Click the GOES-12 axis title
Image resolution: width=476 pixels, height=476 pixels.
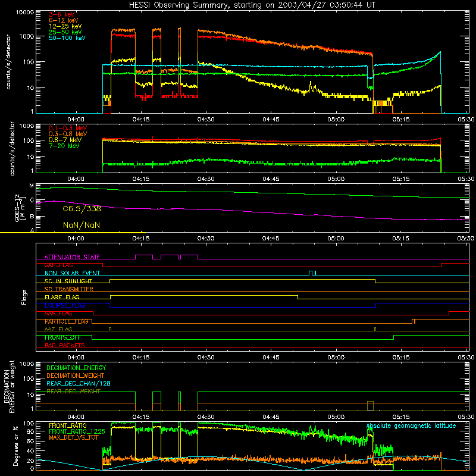[20, 208]
